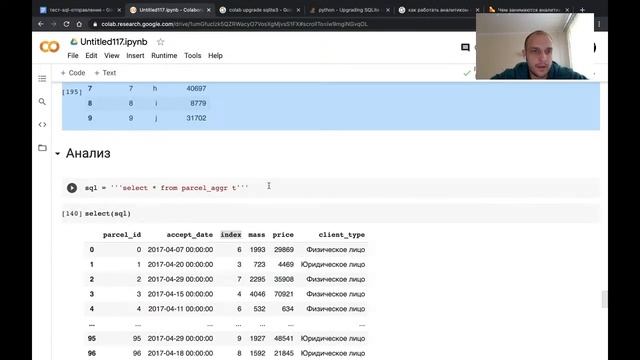Click date 2017-04-07 00:00:00 cell
This screenshot has height=360, width=640.
coord(180,249)
